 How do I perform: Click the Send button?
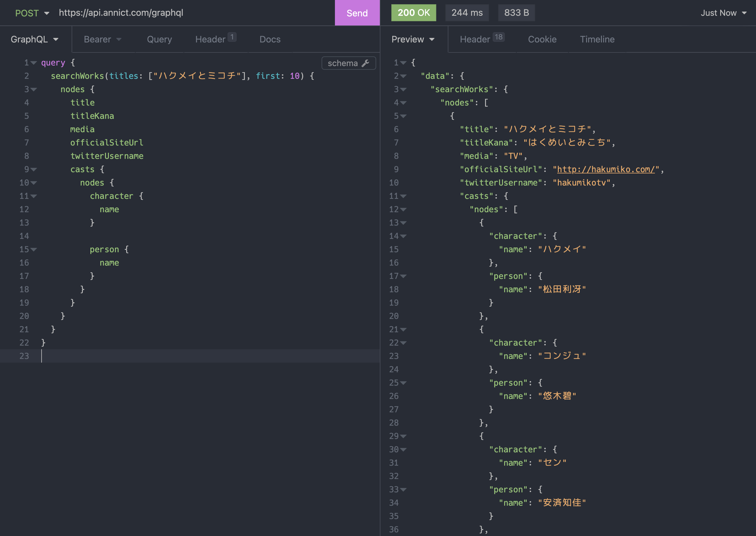pyautogui.click(x=357, y=13)
